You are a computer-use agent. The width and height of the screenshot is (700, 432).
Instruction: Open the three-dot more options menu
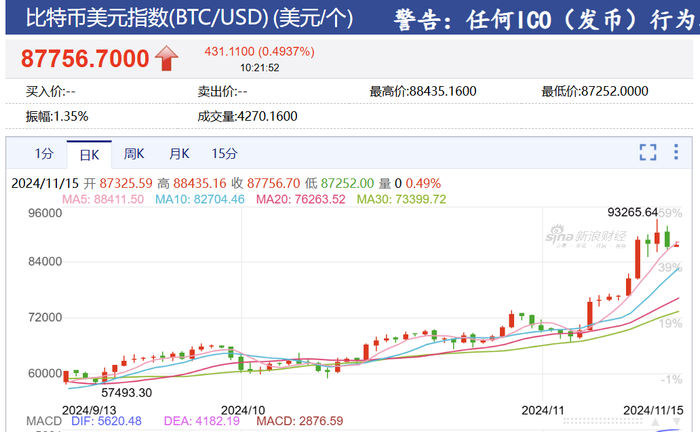coord(676,152)
